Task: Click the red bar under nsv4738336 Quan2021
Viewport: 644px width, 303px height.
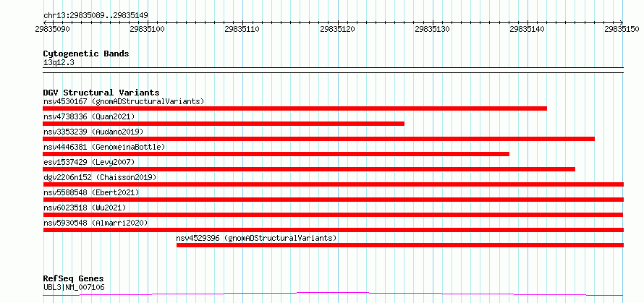Action: click(224, 124)
